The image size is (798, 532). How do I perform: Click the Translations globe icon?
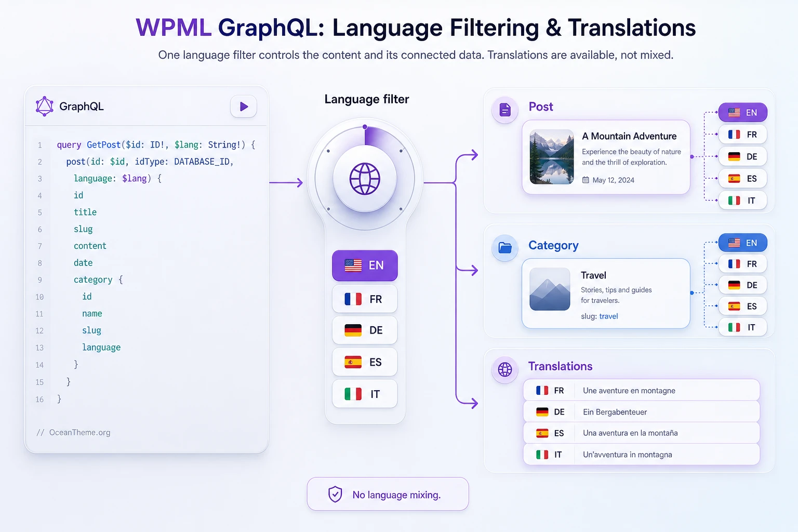[505, 369]
